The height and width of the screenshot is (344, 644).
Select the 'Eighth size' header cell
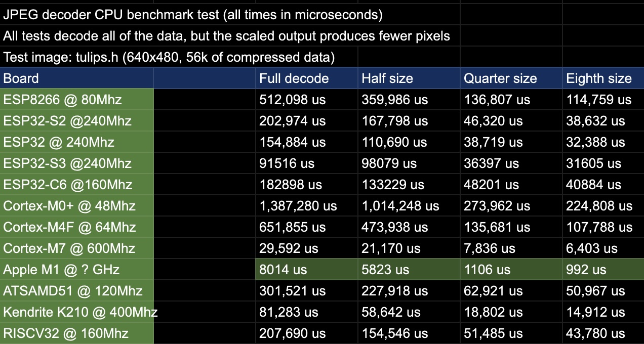pyautogui.click(x=602, y=78)
